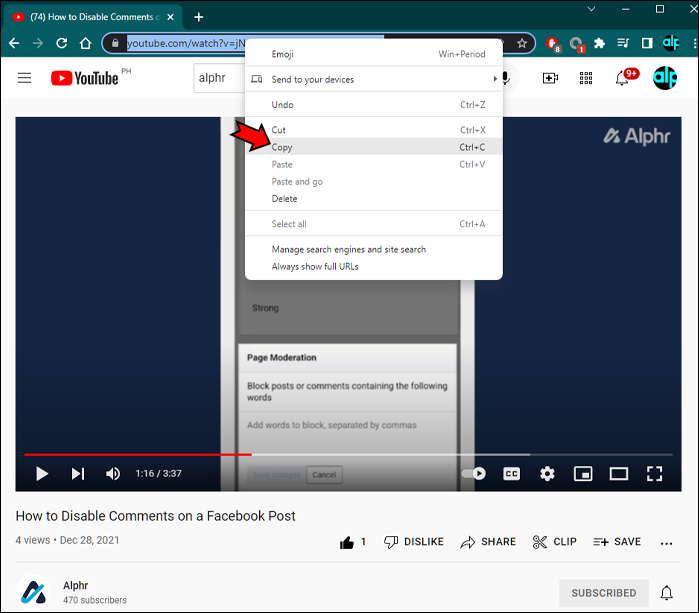The width and height of the screenshot is (699, 613).
Task: Click Always show full URLs
Action: tap(374, 267)
